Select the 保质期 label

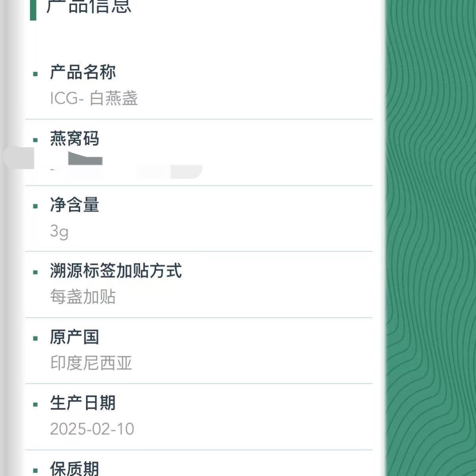tap(75, 468)
